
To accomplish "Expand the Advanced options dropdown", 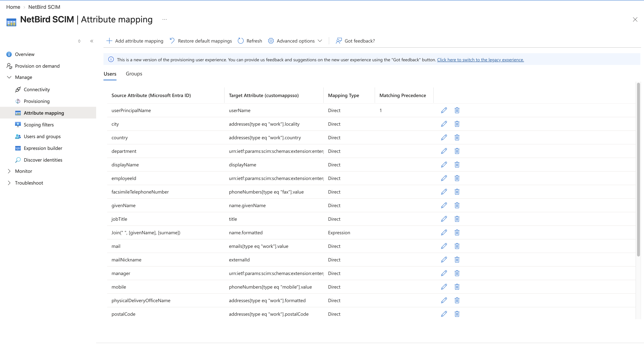I will pos(295,41).
